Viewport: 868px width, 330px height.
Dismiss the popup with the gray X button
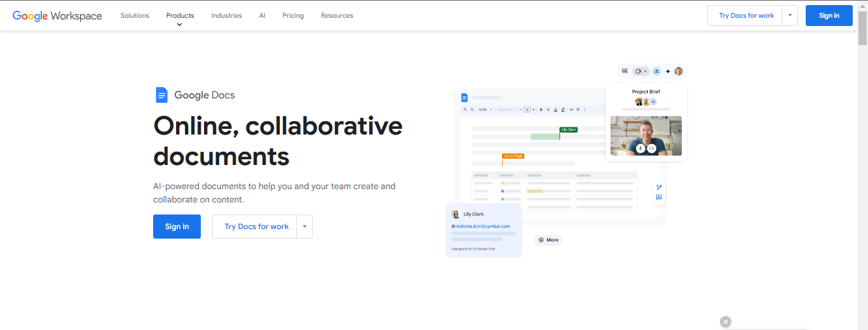726,322
